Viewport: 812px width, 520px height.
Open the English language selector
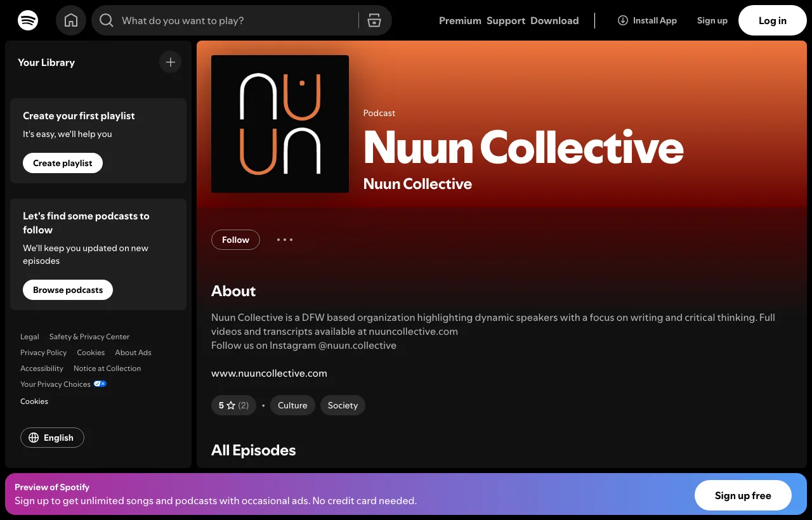click(x=52, y=438)
